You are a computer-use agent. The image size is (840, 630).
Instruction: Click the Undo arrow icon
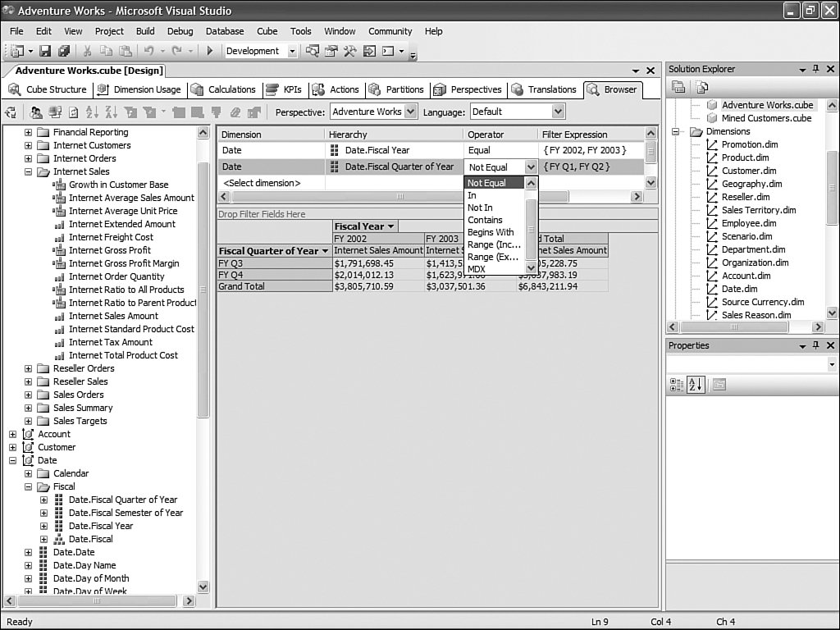click(148, 51)
